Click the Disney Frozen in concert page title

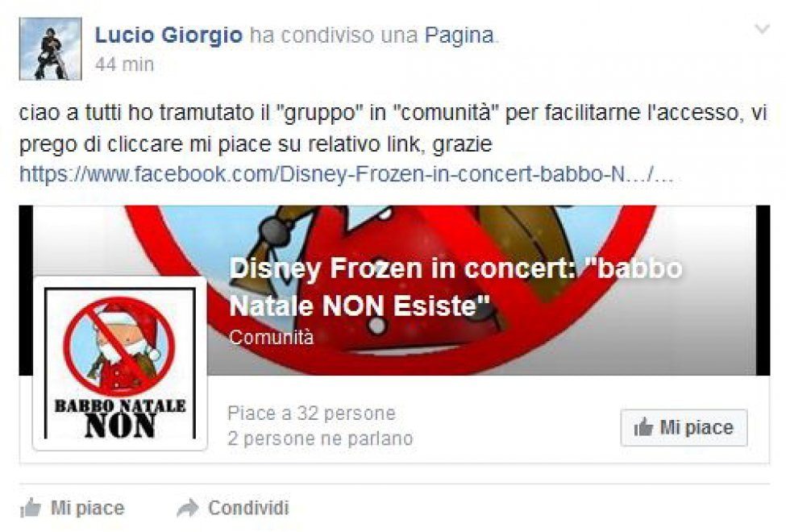click(x=455, y=287)
